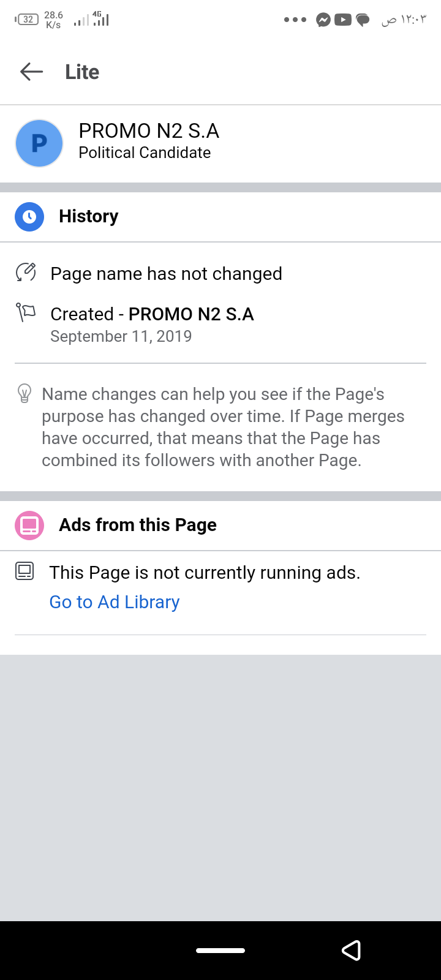The width and height of the screenshot is (441, 980).
Task: Tap the Messenger notification icon in status bar
Action: (323, 20)
